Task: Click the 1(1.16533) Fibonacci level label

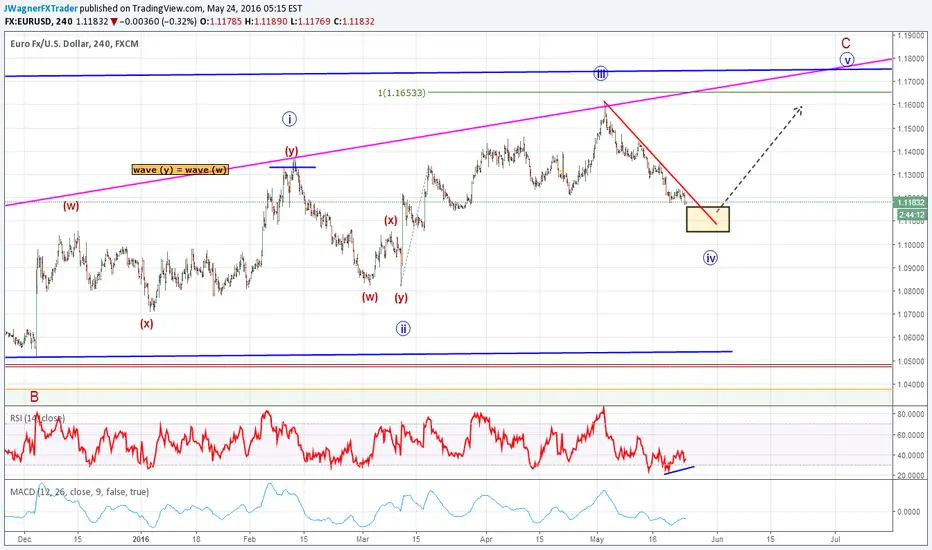Action: coord(402,93)
